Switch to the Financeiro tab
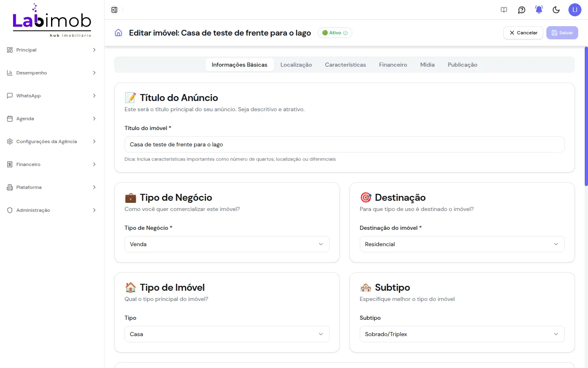The width and height of the screenshot is (588, 368). click(393, 65)
